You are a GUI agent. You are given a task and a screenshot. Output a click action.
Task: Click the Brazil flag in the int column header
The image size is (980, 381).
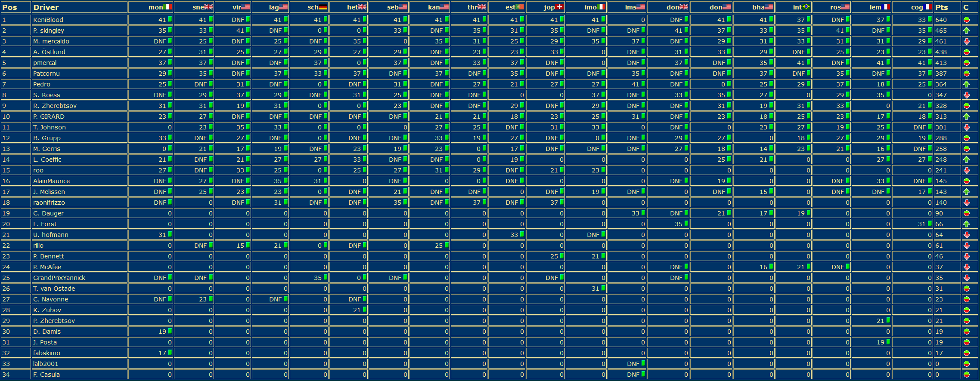pos(806,7)
